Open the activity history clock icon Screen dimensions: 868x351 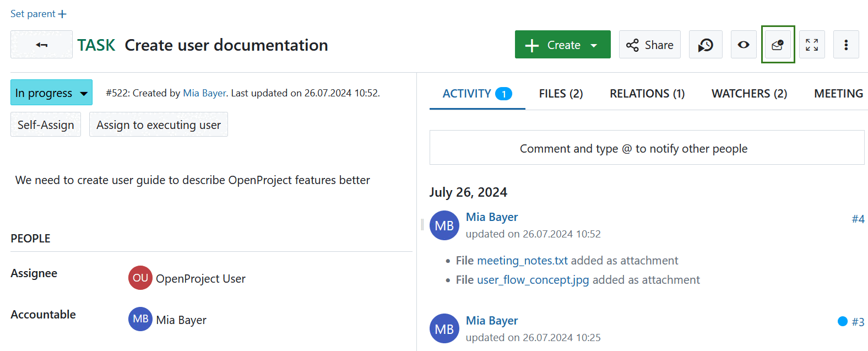coord(706,45)
